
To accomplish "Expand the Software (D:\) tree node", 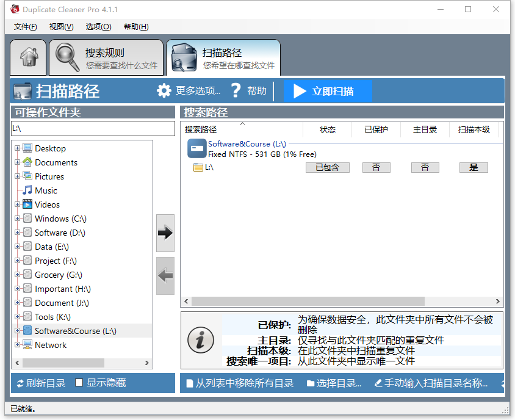I will pyautogui.click(x=18, y=233).
